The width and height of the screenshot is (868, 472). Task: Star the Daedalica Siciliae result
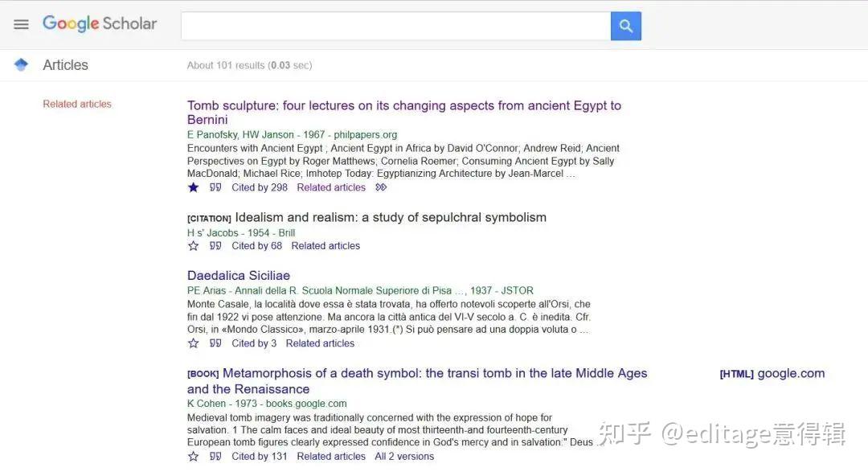(x=193, y=343)
